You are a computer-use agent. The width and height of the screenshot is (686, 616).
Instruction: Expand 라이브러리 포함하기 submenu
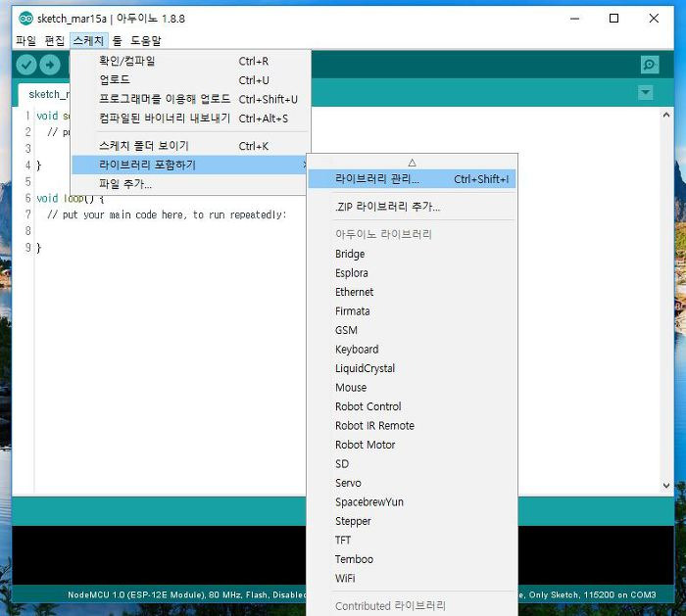191,165
